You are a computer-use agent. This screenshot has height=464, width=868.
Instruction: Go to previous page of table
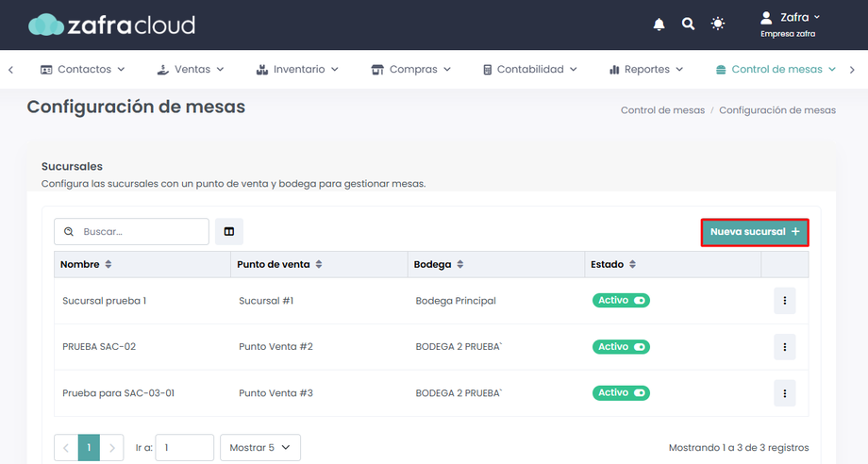(x=66, y=447)
